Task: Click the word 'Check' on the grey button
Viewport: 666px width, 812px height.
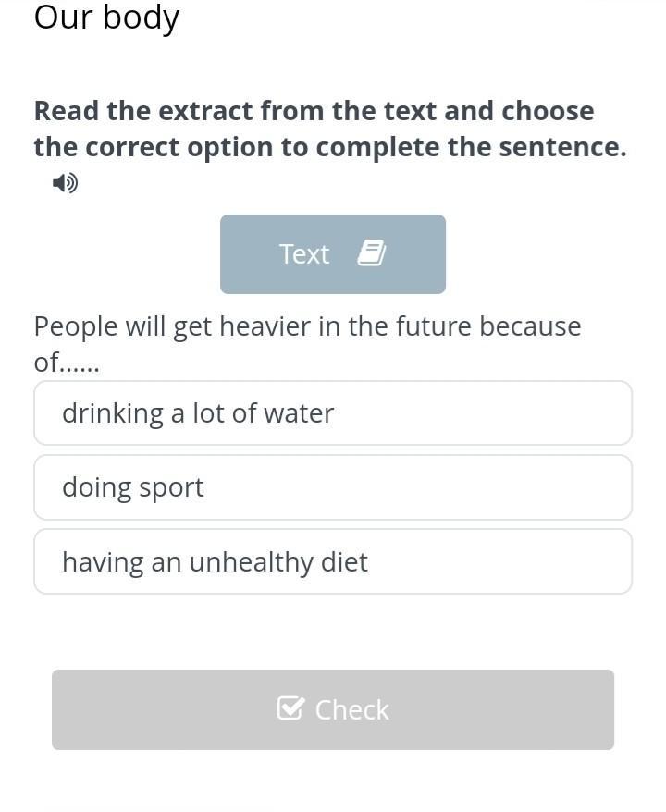Action: click(352, 709)
